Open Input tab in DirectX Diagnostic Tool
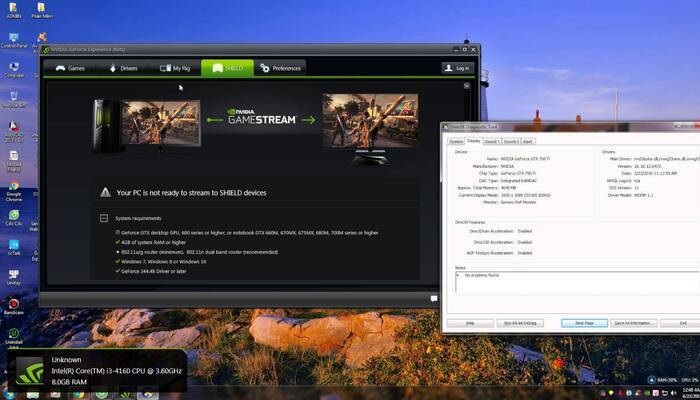This screenshot has width=700, height=400. (528, 142)
